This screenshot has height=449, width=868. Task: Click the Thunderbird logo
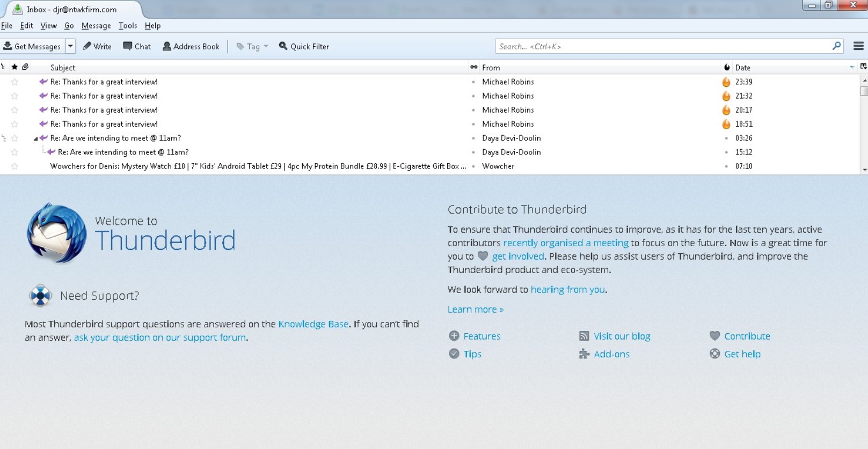point(56,233)
